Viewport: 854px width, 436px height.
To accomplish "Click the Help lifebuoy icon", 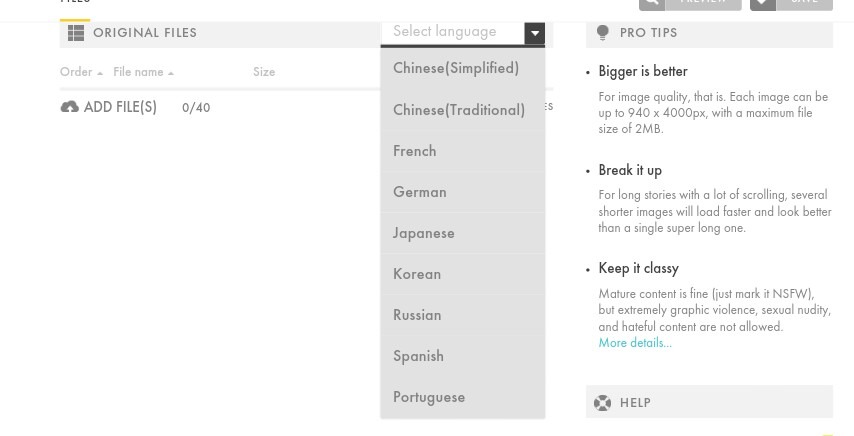I will tap(602, 403).
